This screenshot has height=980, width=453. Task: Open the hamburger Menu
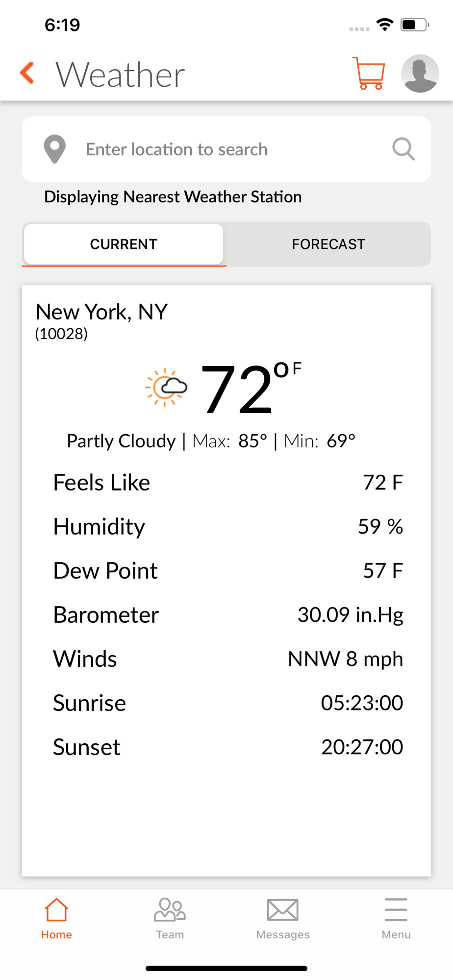click(396, 919)
